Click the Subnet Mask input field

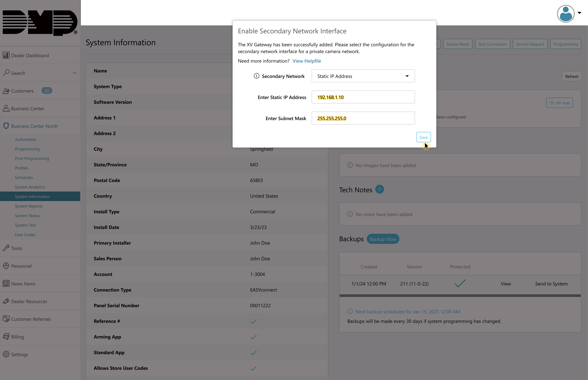pyautogui.click(x=363, y=118)
